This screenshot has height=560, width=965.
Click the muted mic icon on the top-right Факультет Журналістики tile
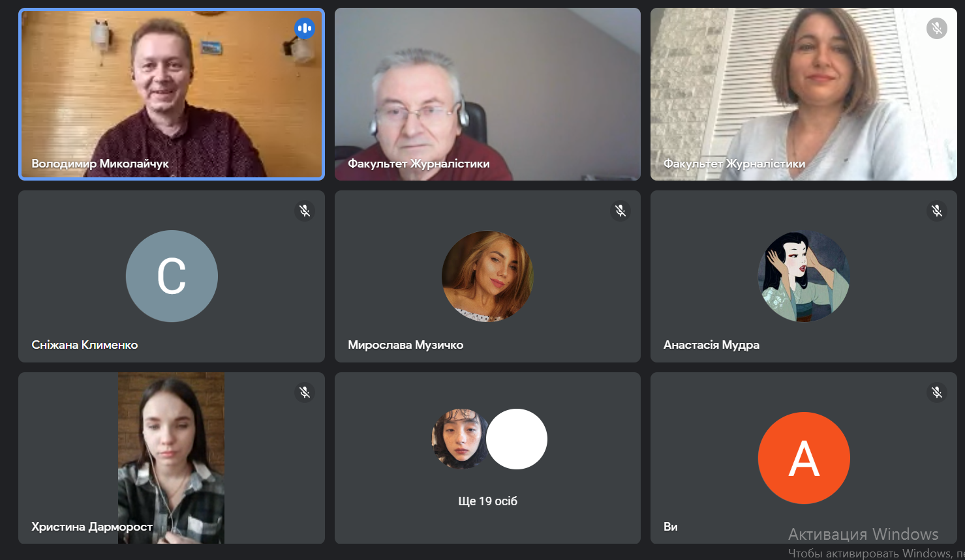(936, 29)
